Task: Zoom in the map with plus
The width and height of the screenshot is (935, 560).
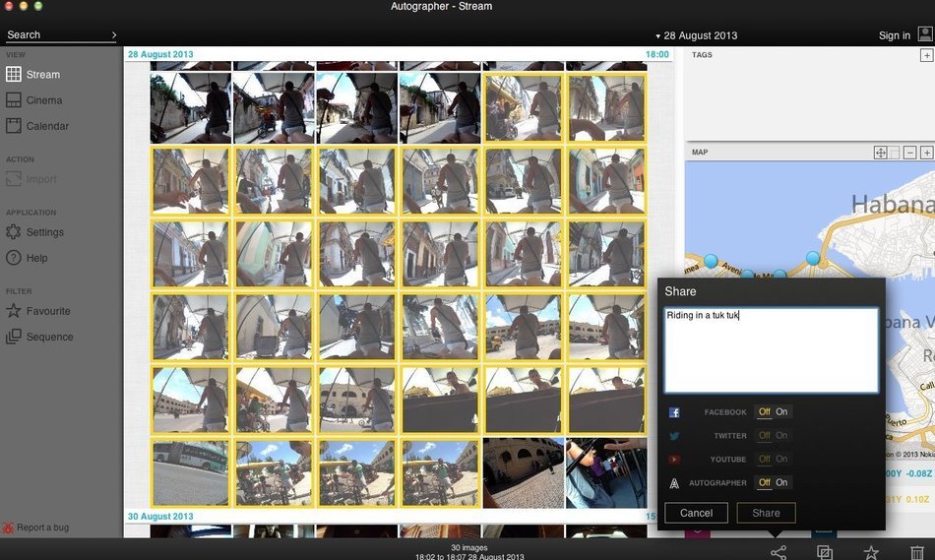Action: point(927,153)
